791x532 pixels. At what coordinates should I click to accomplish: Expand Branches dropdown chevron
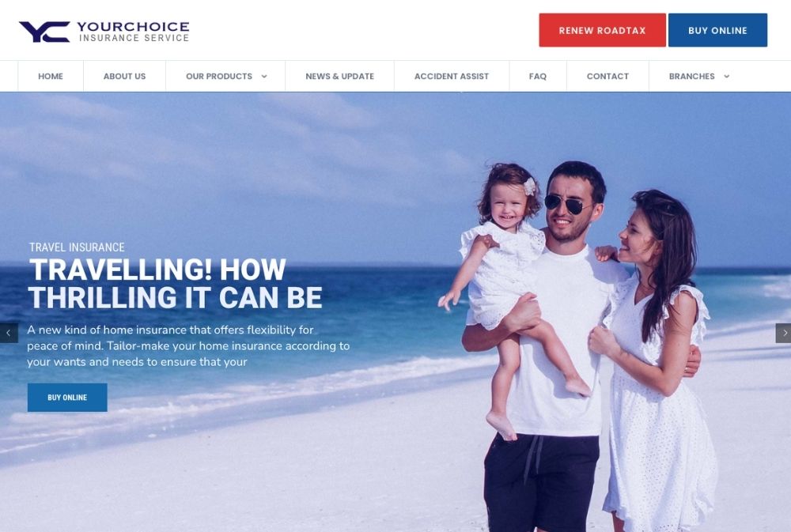(x=726, y=77)
